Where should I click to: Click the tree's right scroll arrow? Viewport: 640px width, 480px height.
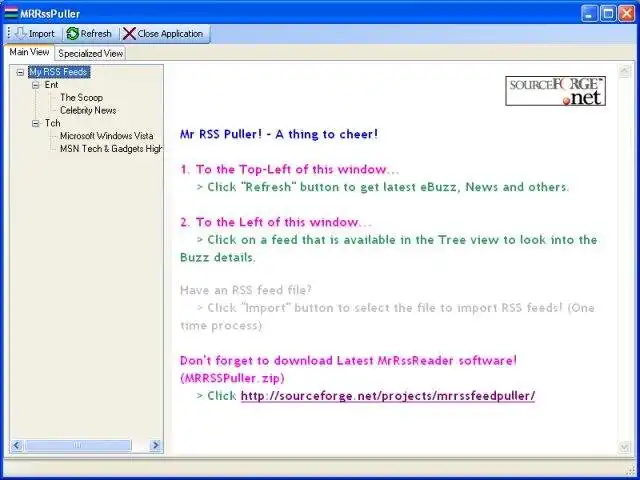click(156, 445)
